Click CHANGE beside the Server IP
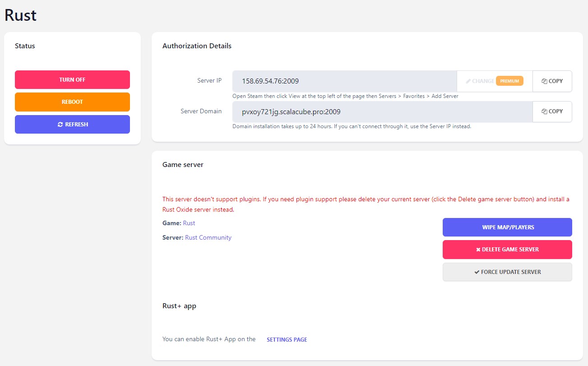 pyautogui.click(x=495, y=81)
